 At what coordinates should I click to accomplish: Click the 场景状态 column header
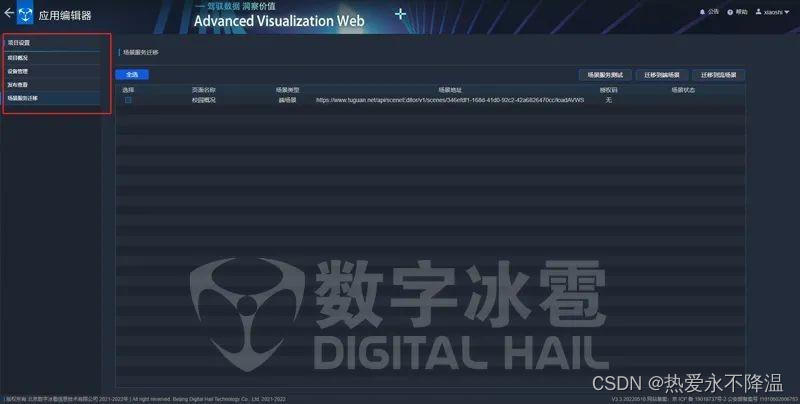point(683,90)
